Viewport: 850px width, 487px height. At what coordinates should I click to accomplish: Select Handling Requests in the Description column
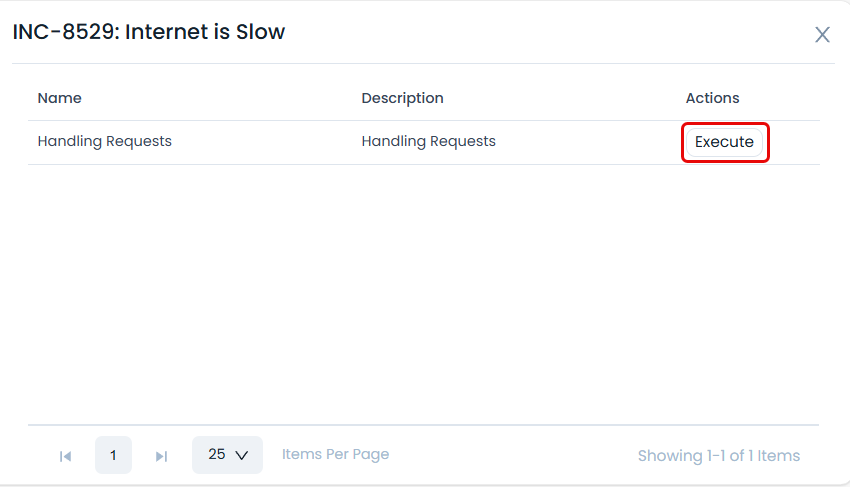coord(428,142)
